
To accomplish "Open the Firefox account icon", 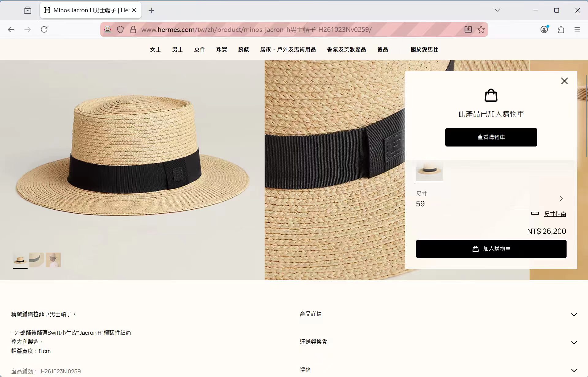I will click(x=544, y=29).
